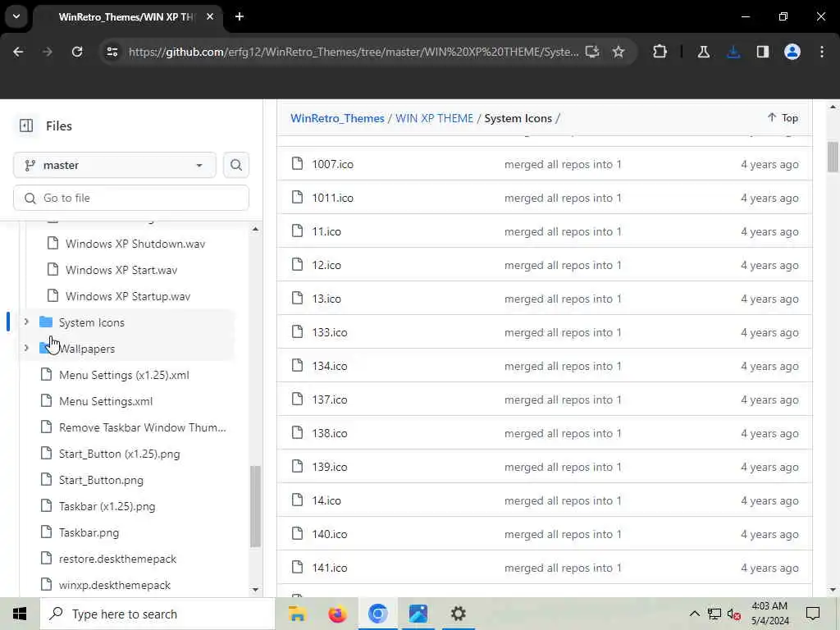Open Windows XP Startup.wav in tree
This screenshot has width=840, height=630.
127,296
